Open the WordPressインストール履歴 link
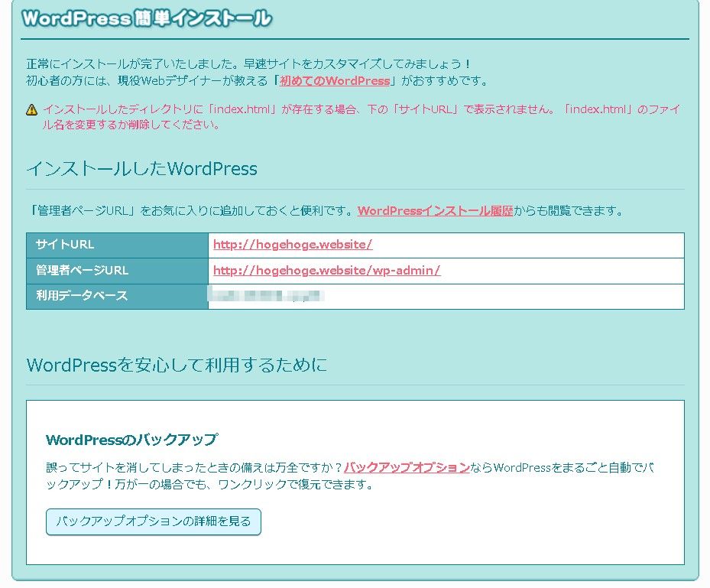710x588 pixels. (x=435, y=211)
